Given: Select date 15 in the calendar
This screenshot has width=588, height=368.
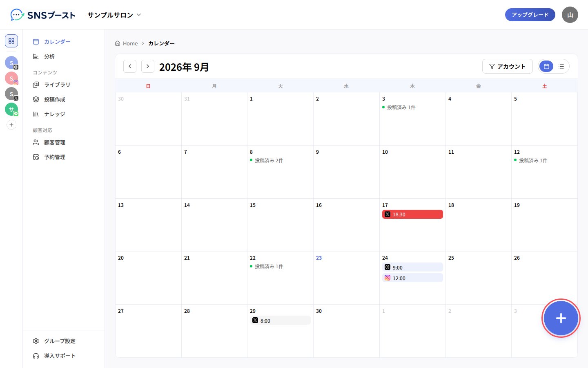Looking at the screenshot, I should [x=253, y=205].
